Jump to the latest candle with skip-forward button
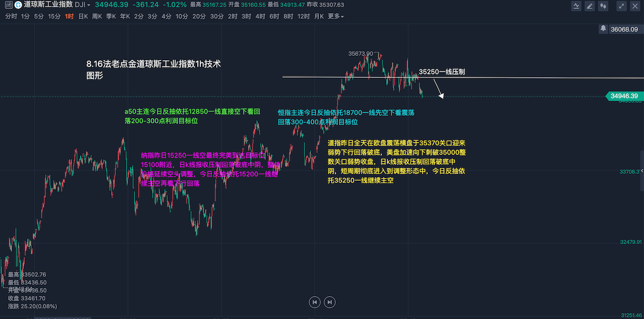644x319 pixels. (x=330, y=302)
